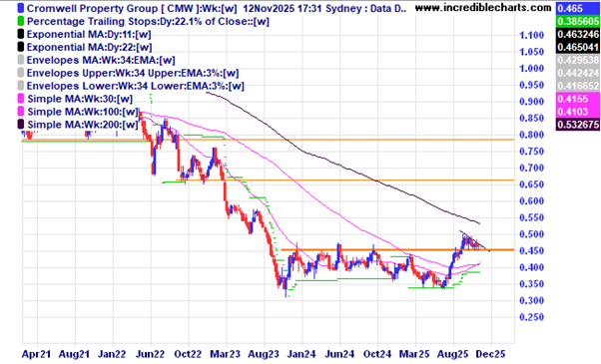Screen dimensions: 601x364
Task: Click the Oct24 date axis label
Action: pyautogui.click(x=376, y=354)
